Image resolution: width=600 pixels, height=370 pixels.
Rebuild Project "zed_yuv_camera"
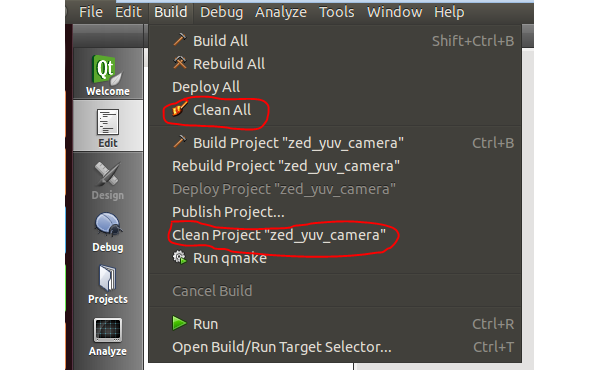tap(335, 166)
